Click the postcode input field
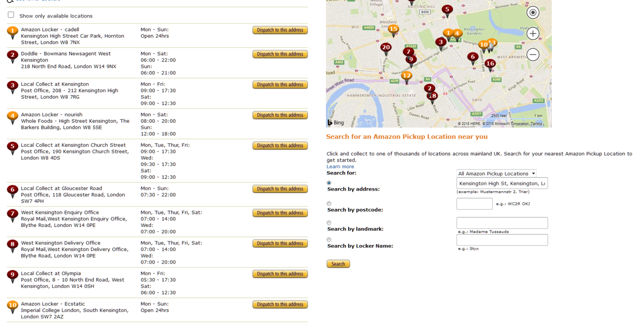This screenshot has width=644, height=324. 474,204
